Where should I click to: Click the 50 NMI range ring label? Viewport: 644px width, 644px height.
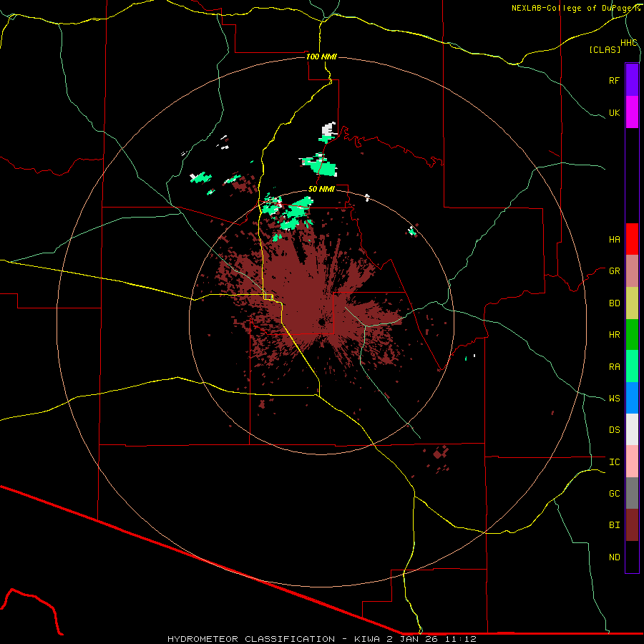click(x=321, y=189)
